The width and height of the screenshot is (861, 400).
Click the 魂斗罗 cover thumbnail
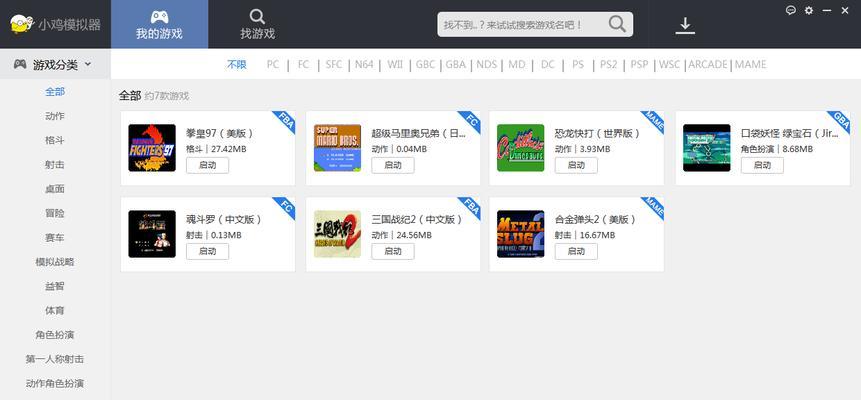click(x=152, y=234)
